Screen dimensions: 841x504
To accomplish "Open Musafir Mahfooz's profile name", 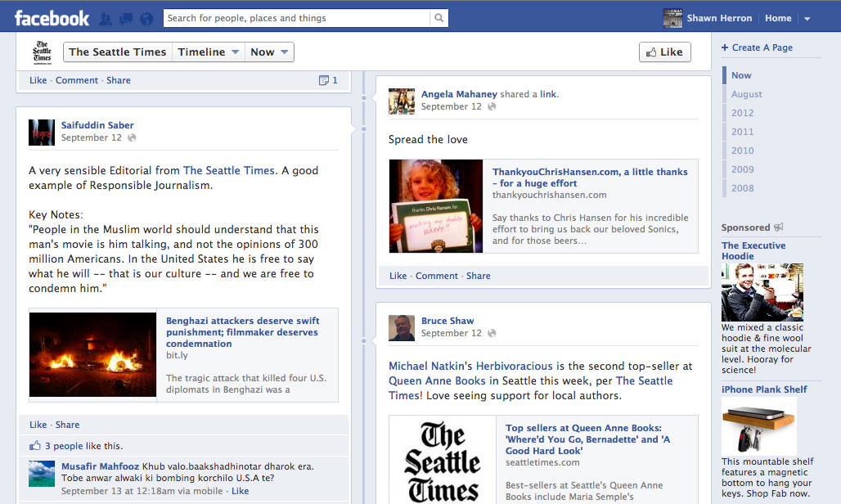I will pyautogui.click(x=100, y=466).
